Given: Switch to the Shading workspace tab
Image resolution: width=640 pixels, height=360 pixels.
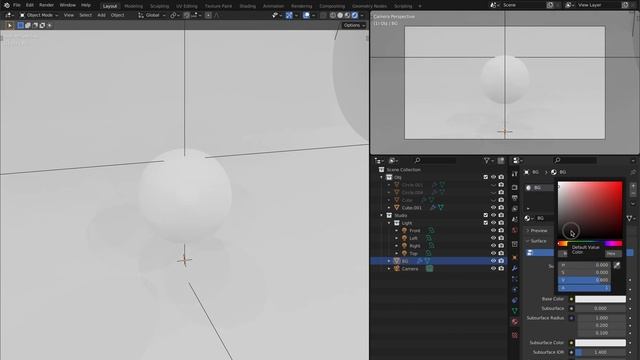Looking at the screenshot, I should [247, 6].
